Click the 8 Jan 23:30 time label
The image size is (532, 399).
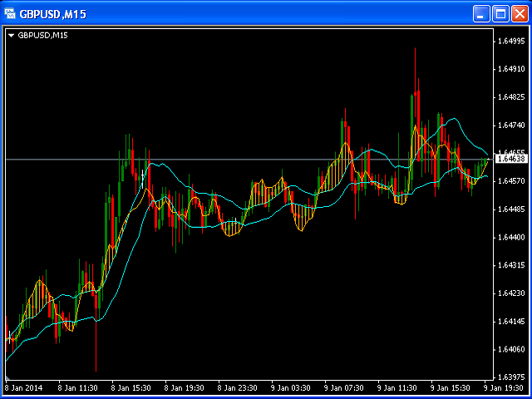[238, 387]
